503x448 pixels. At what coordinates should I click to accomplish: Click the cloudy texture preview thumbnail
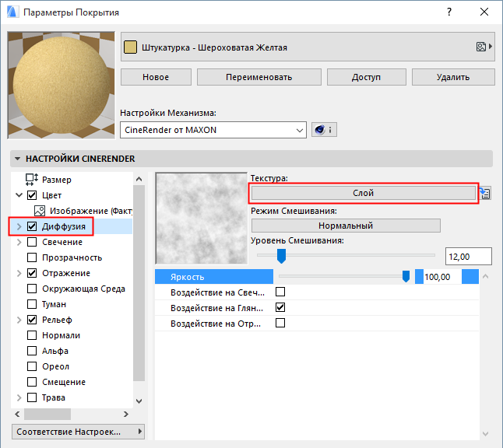(202, 219)
